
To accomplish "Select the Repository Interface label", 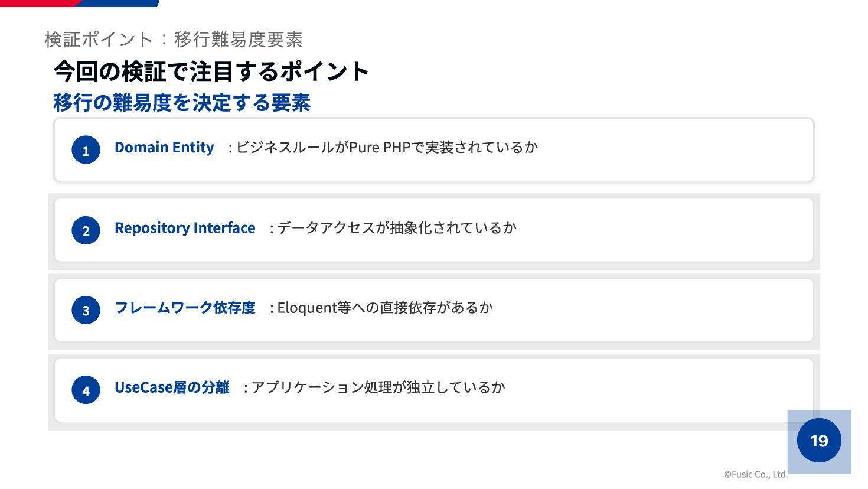I will [185, 228].
